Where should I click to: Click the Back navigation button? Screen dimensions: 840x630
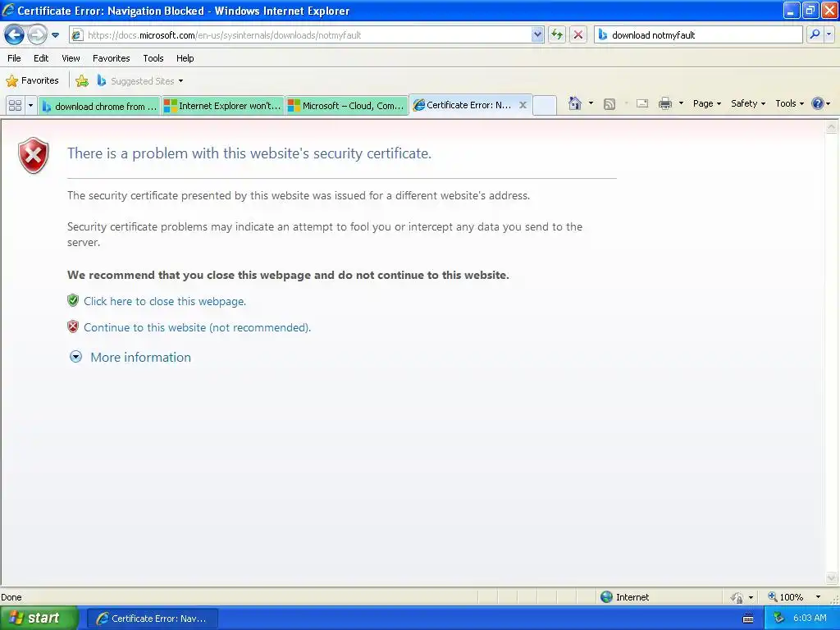[x=15, y=35]
